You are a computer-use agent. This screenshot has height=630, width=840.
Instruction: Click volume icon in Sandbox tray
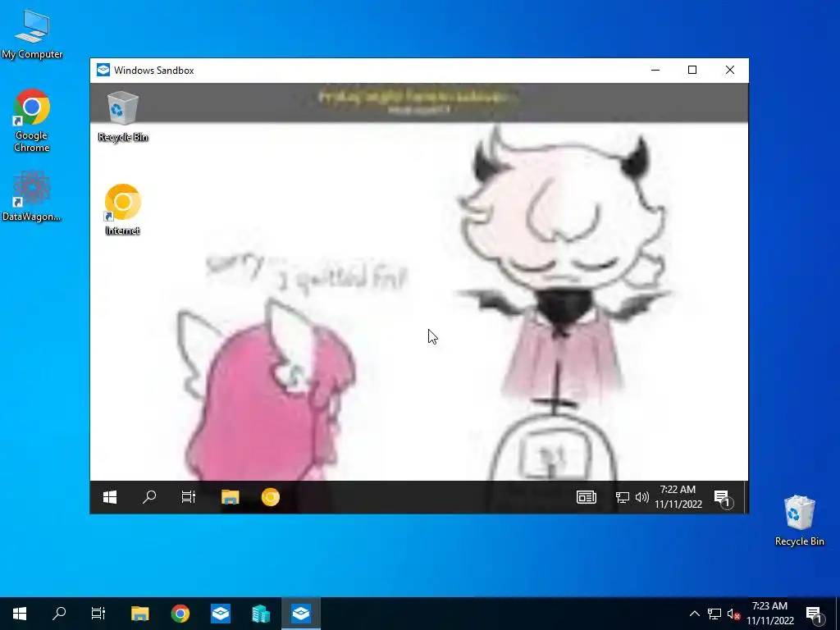[x=641, y=498]
